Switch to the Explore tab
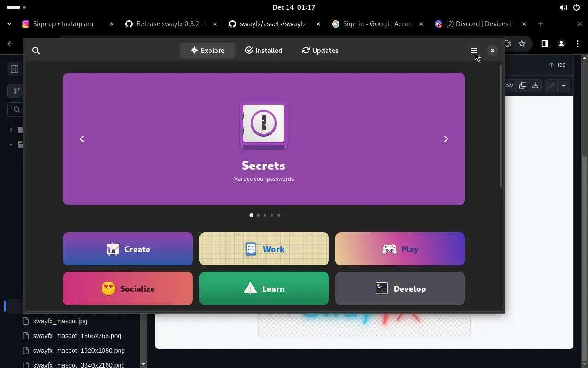This screenshot has width=588, height=368. pyautogui.click(x=208, y=51)
